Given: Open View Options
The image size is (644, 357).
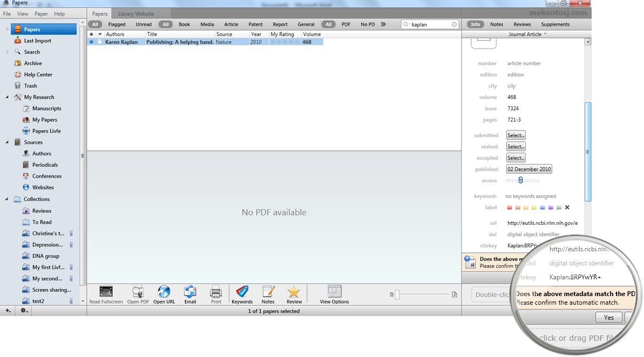Looking at the screenshot, I should point(334,294).
